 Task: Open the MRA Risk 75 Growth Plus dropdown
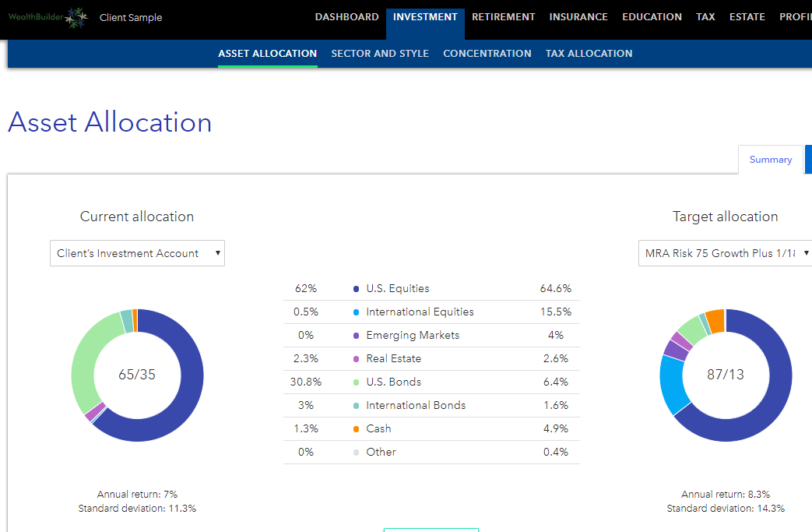tap(725, 253)
